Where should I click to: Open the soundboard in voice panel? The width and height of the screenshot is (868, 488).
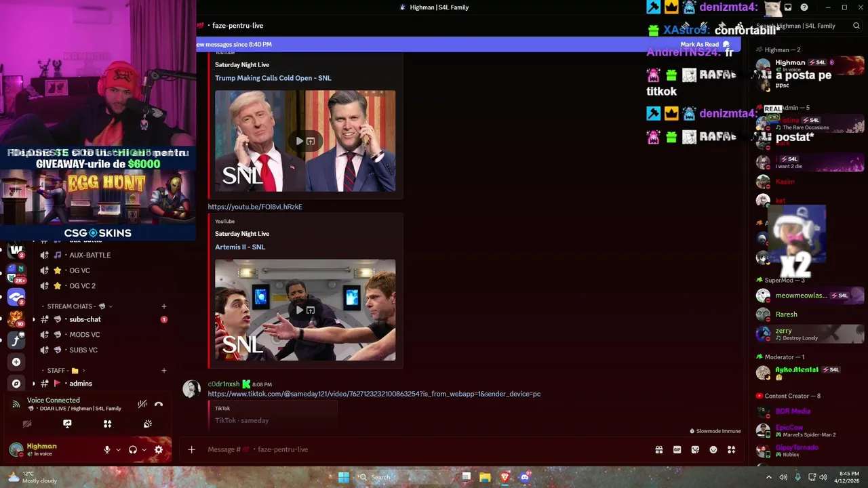point(147,424)
